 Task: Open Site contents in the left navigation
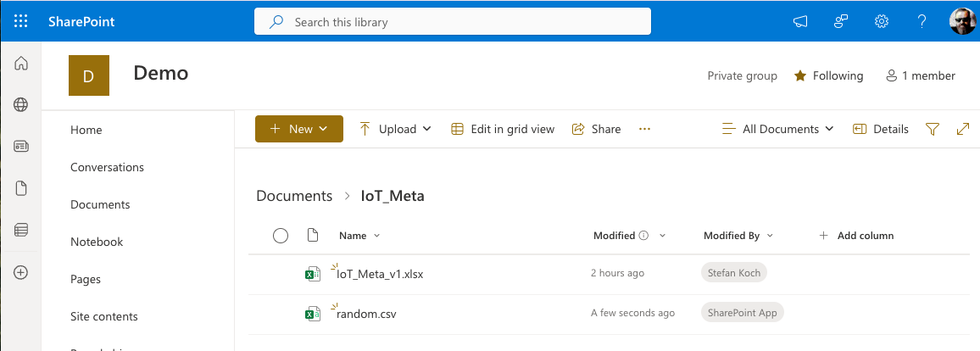[x=103, y=316]
